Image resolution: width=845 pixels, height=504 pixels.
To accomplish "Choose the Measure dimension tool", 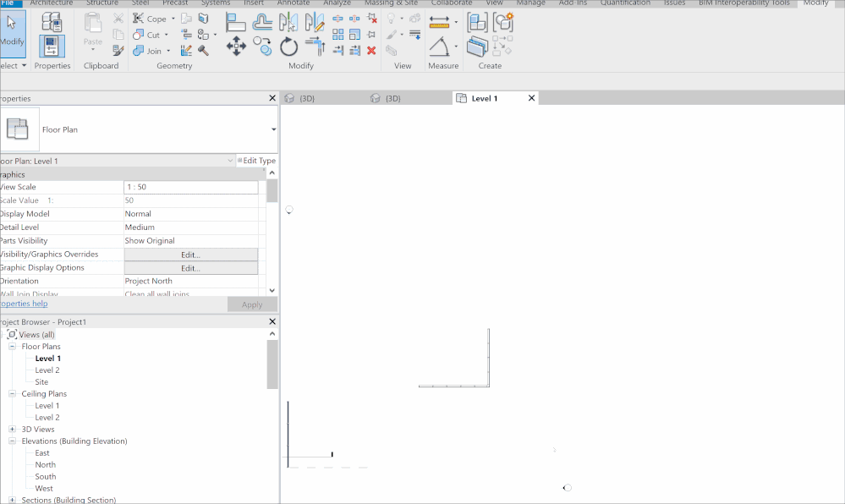I will [x=439, y=21].
